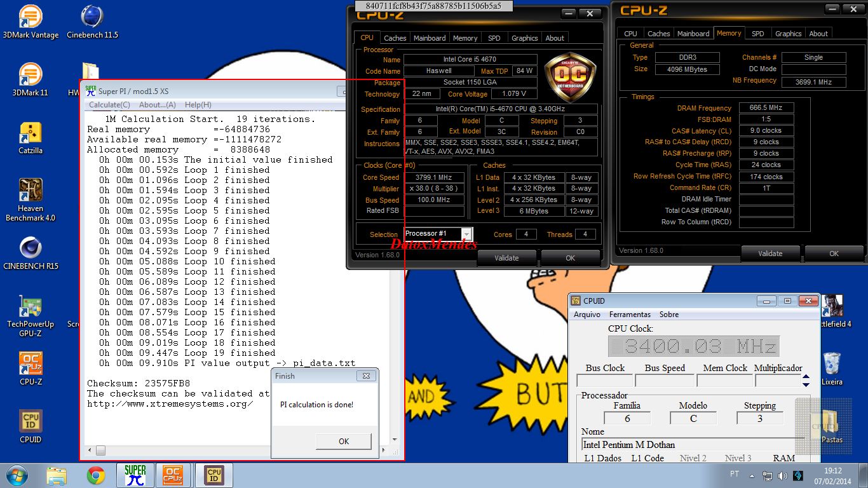Click the Command Rate value 1T

coord(766,188)
